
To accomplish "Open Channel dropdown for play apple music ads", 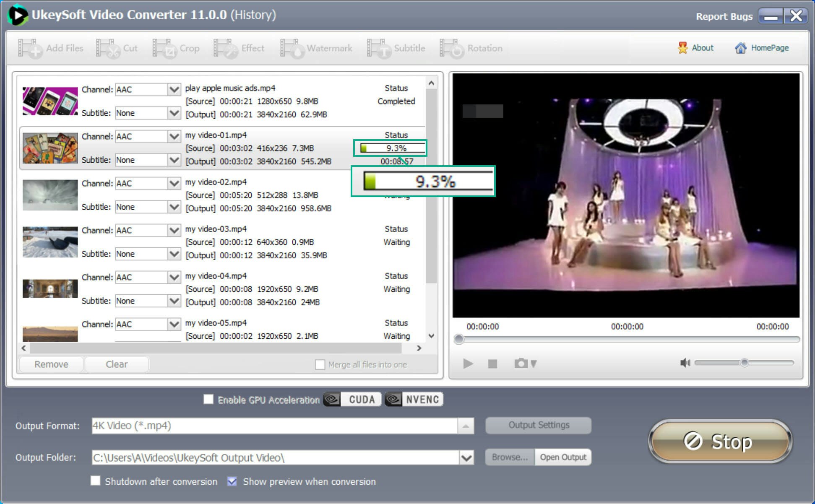I will pyautogui.click(x=174, y=89).
